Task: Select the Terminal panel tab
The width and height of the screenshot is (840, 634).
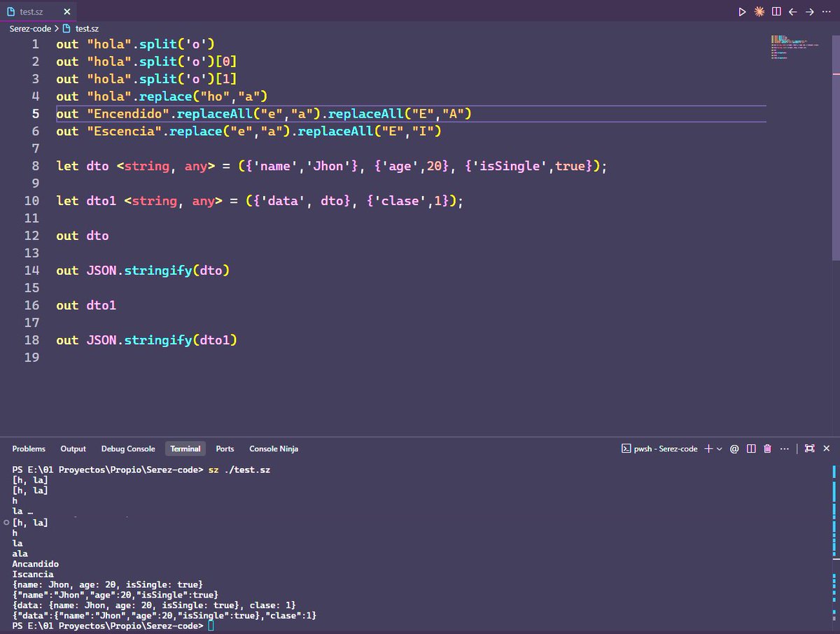Action: [185, 449]
